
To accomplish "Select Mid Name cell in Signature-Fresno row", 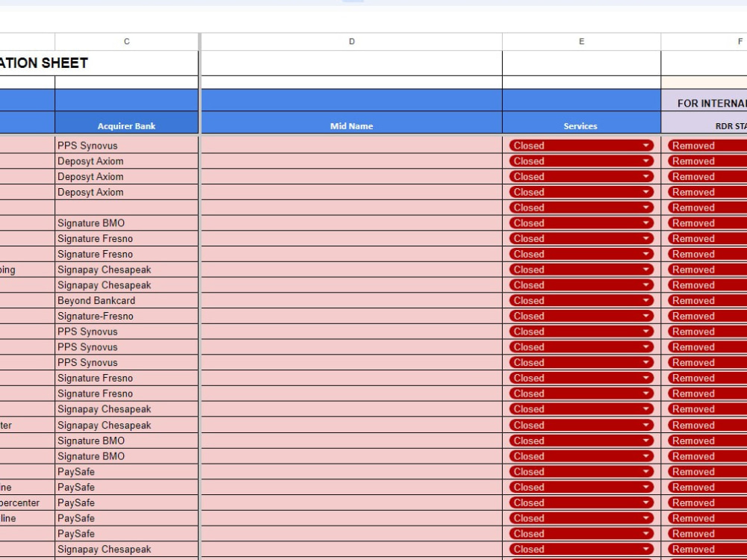I will 352,316.
